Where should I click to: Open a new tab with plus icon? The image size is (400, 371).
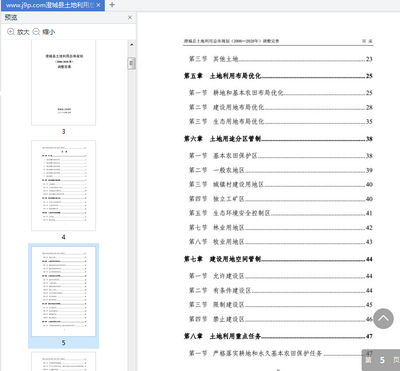112,5
